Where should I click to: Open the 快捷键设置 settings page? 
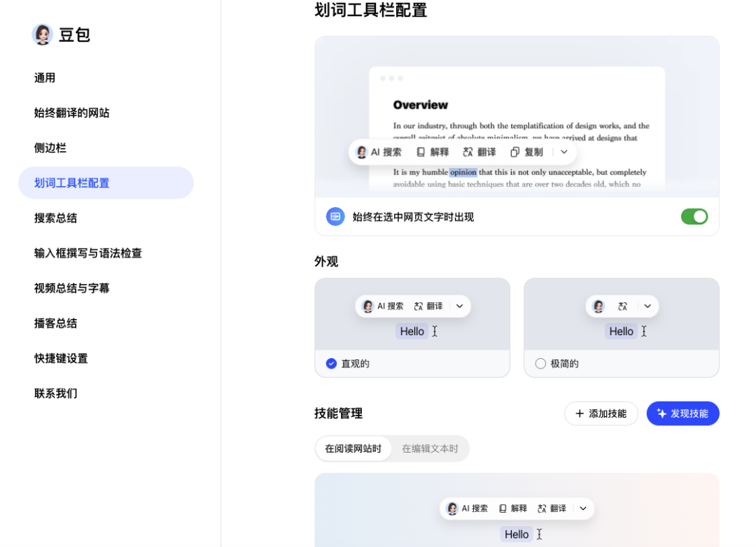coord(62,358)
